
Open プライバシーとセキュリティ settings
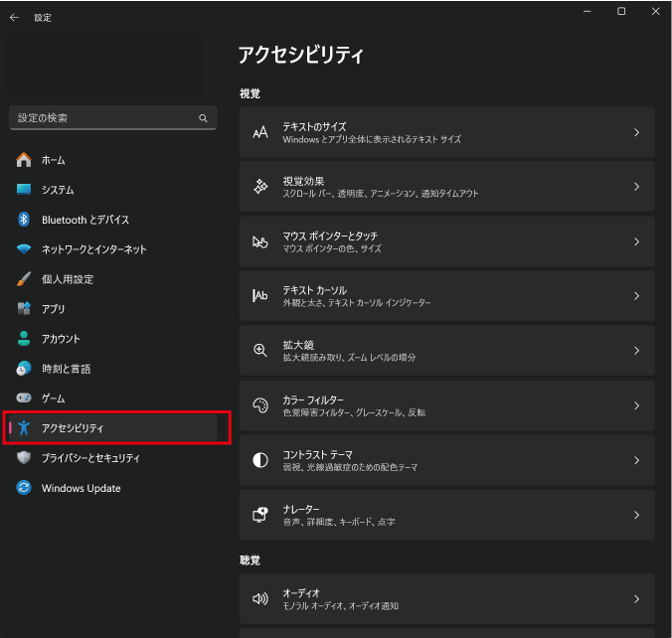click(x=90, y=458)
